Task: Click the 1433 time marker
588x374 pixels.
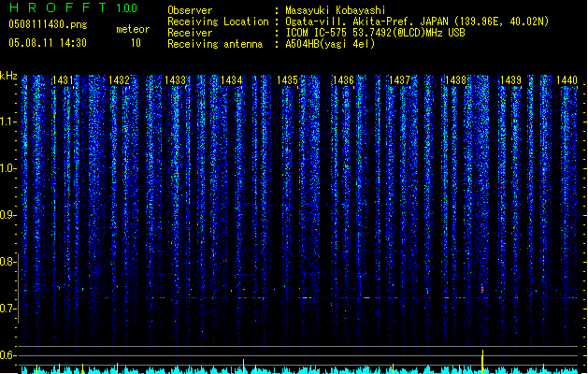Action: point(175,80)
